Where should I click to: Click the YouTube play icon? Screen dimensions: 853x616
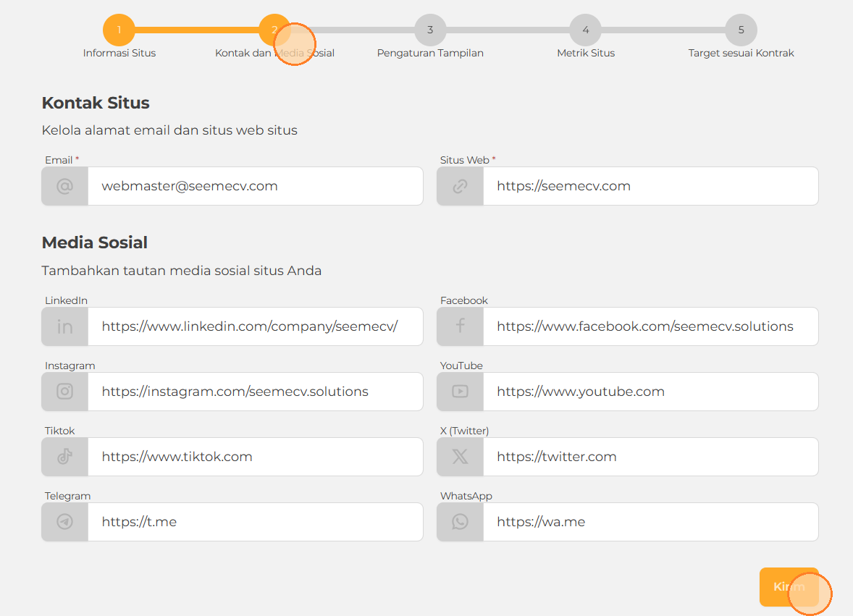point(460,392)
